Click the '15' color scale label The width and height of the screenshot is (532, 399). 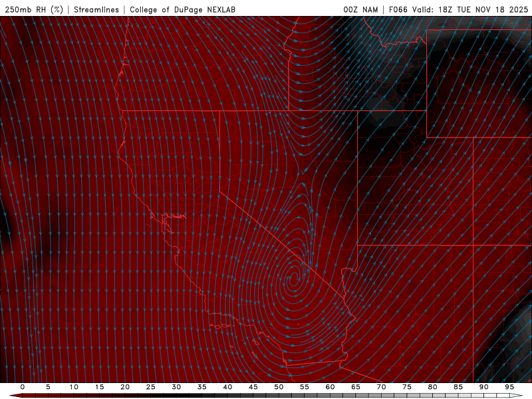(x=99, y=387)
